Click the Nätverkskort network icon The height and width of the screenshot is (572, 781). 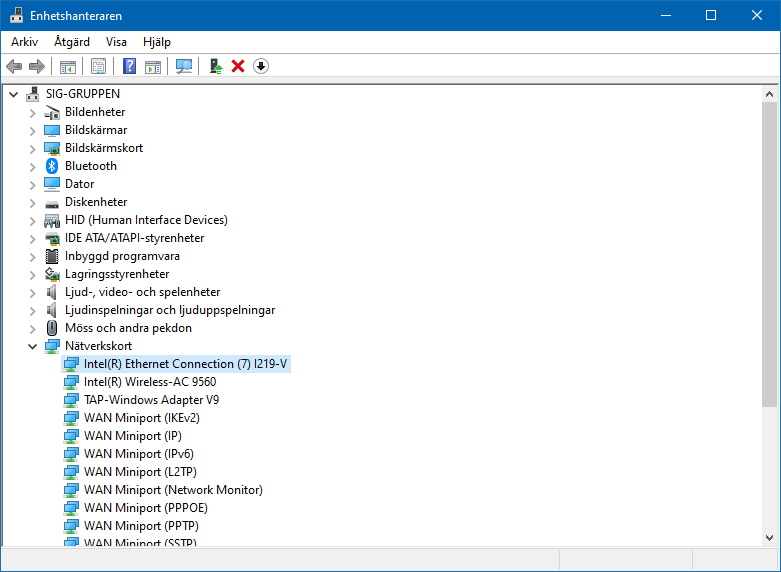(52, 346)
